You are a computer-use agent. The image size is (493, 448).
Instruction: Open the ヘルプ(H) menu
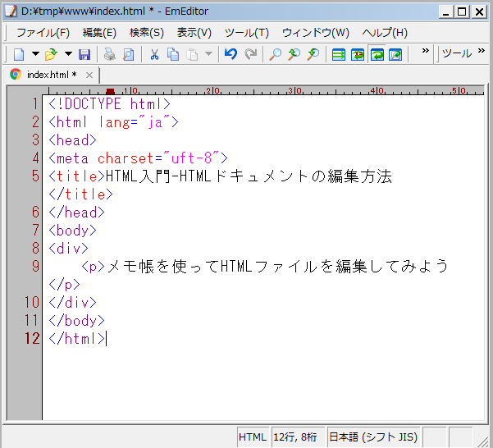pyautogui.click(x=385, y=33)
